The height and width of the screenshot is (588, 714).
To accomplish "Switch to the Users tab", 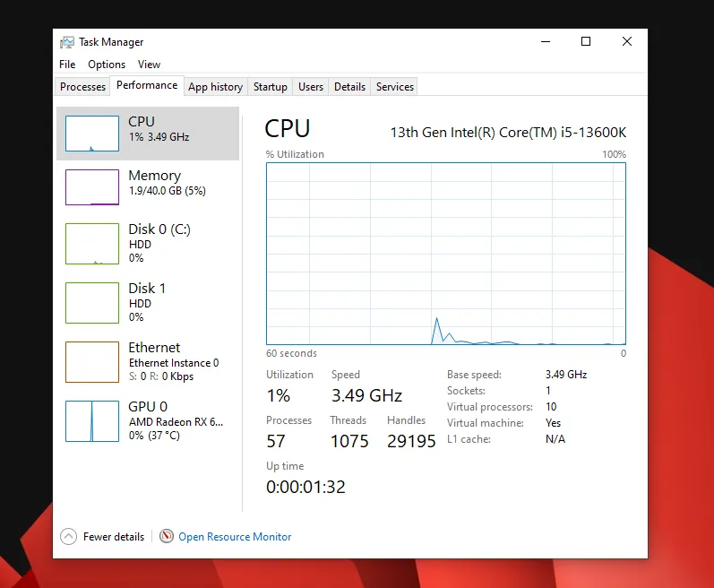I will click(311, 87).
